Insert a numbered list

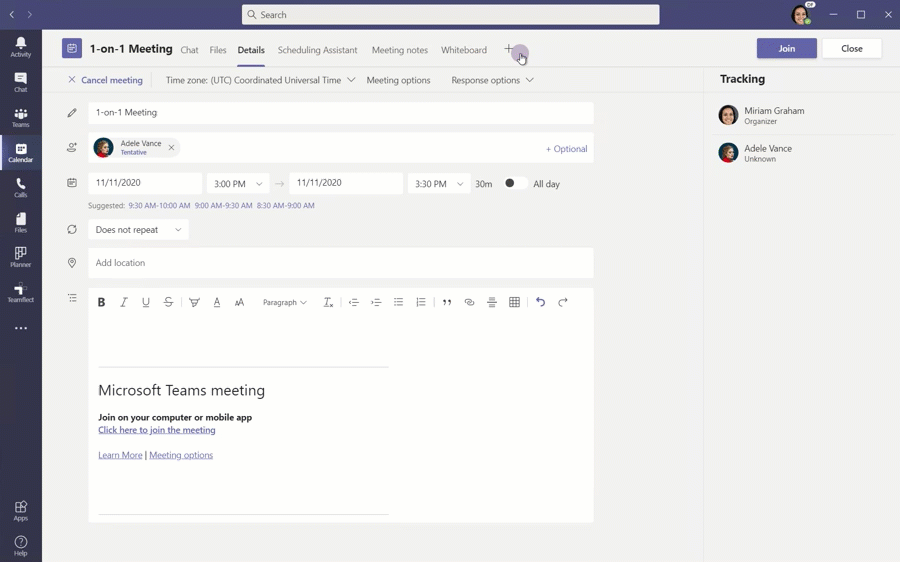click(x=421, y=302)
